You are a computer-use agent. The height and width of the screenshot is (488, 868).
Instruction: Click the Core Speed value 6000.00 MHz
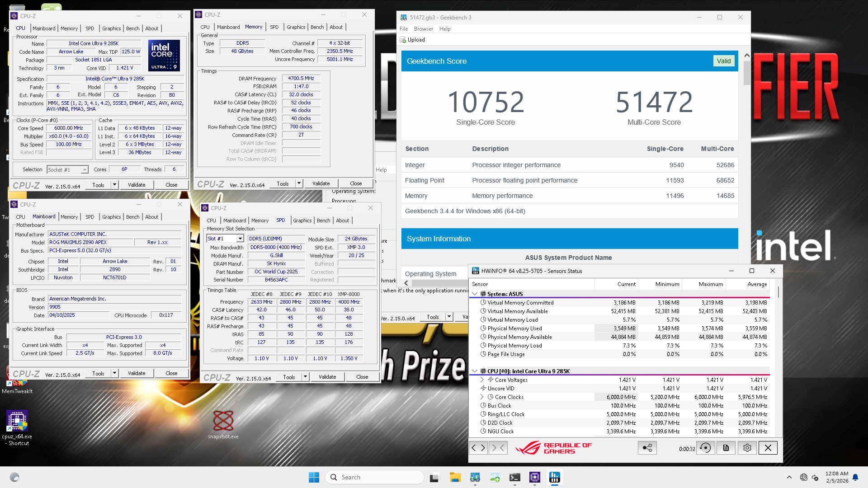coord(69,128)
